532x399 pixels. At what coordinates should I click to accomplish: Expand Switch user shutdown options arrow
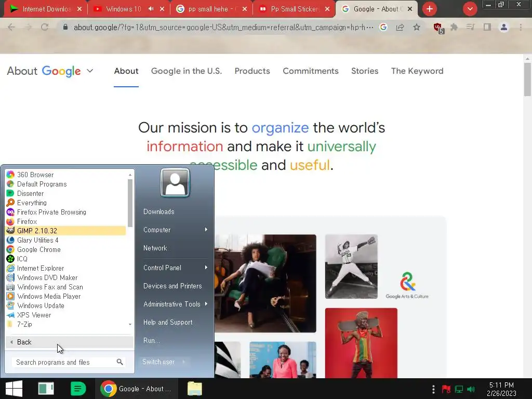[183, 362]
